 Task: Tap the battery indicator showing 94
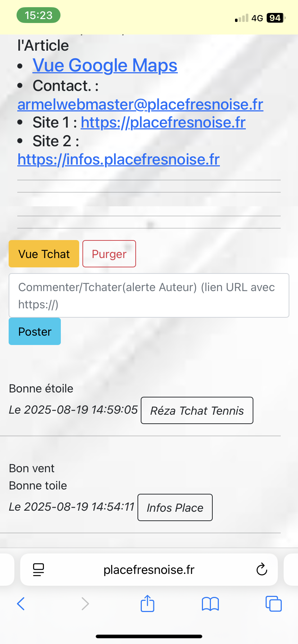[x=275, y=18]
